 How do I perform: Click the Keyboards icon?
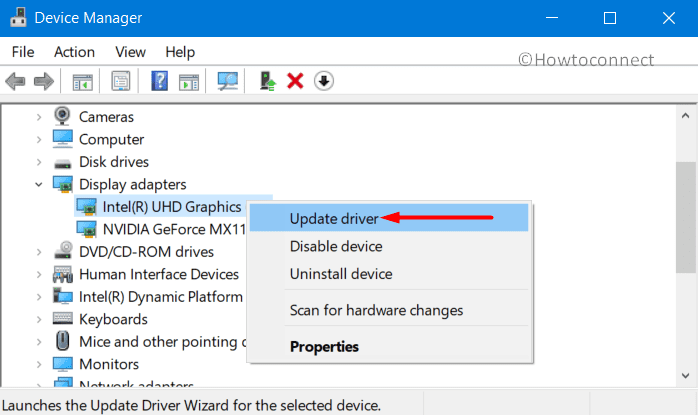tap(63, 318)
